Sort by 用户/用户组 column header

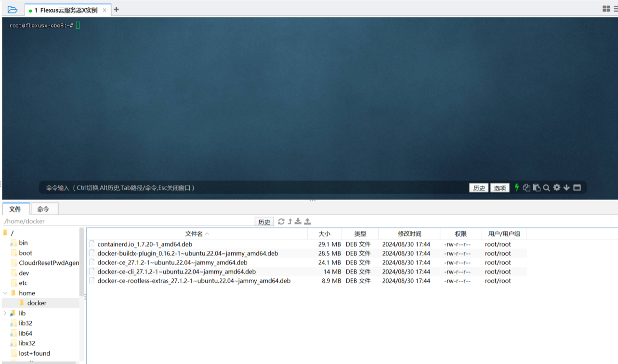[x=504, y=234]
